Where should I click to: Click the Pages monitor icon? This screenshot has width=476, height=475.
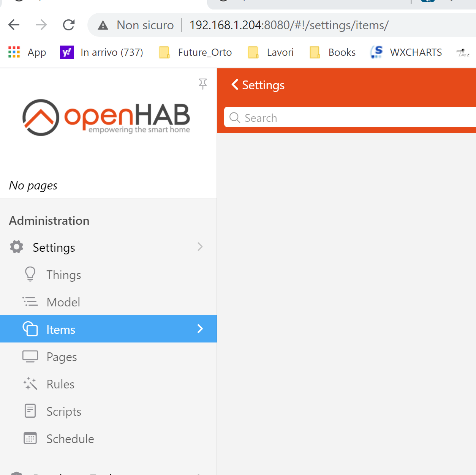tap(30, 356)
